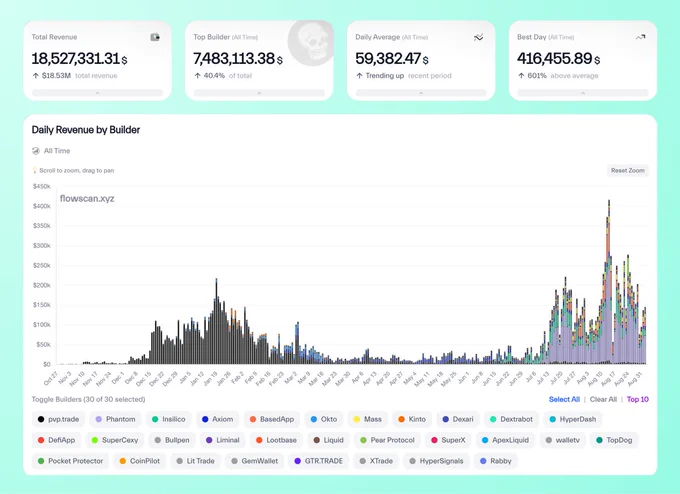Toggle the Kinto builder chip

(x=412, y=419)
